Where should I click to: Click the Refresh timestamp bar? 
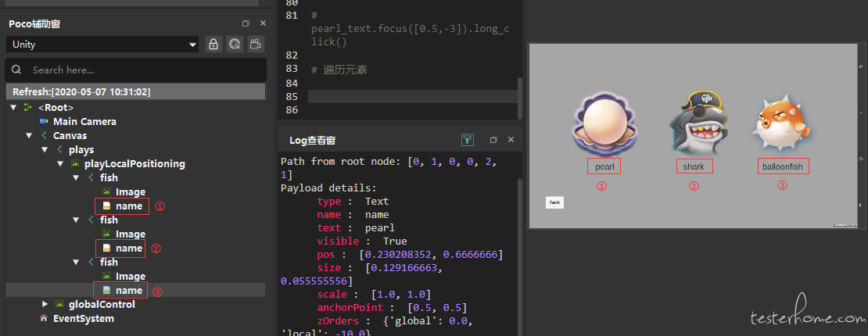pyautogui.click(x=135, y=91)
